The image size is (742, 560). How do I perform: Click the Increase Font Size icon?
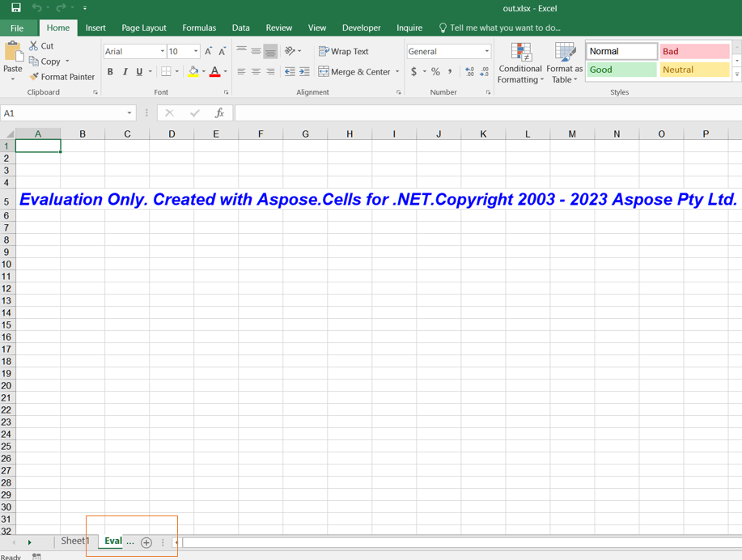209,52
